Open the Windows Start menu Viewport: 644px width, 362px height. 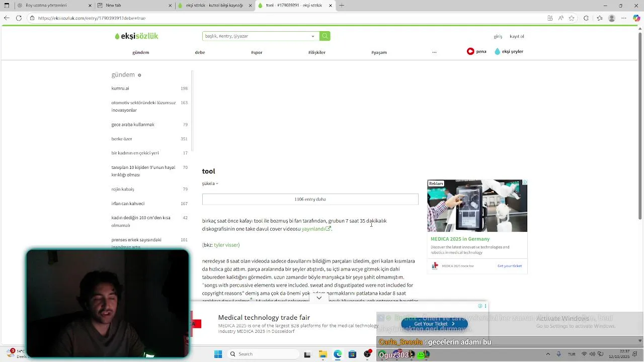(218, 354)
